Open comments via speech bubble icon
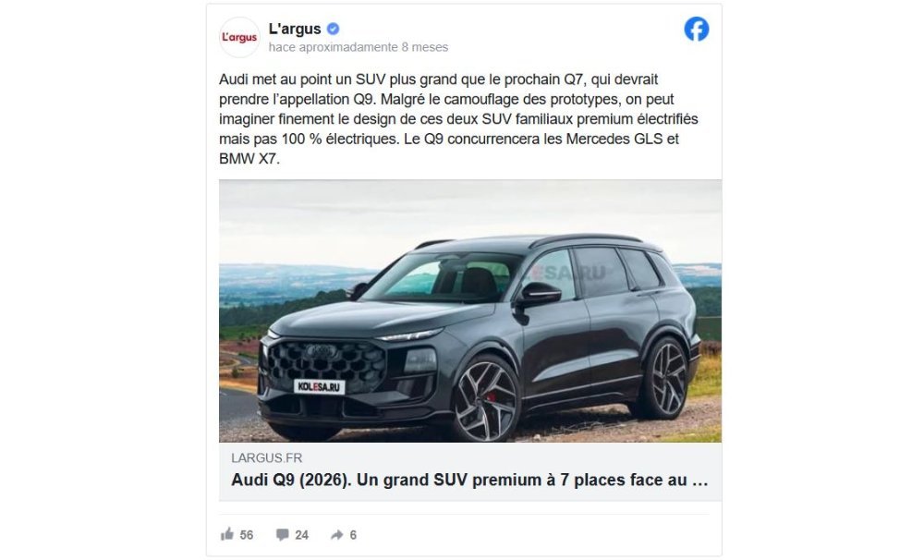 tap(282, 535)
